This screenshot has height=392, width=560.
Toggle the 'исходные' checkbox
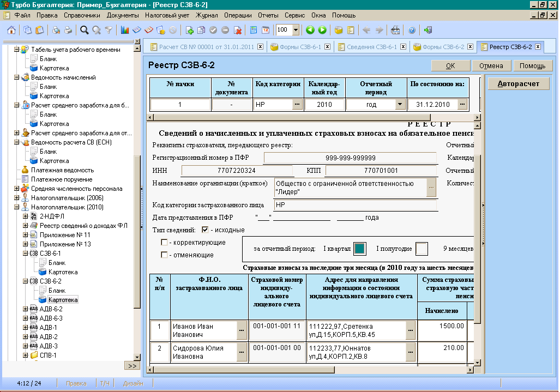click(205, 230)
